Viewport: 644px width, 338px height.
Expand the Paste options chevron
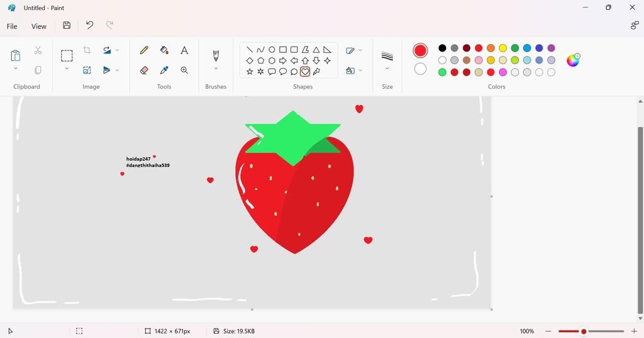click(x=16, y=69)
